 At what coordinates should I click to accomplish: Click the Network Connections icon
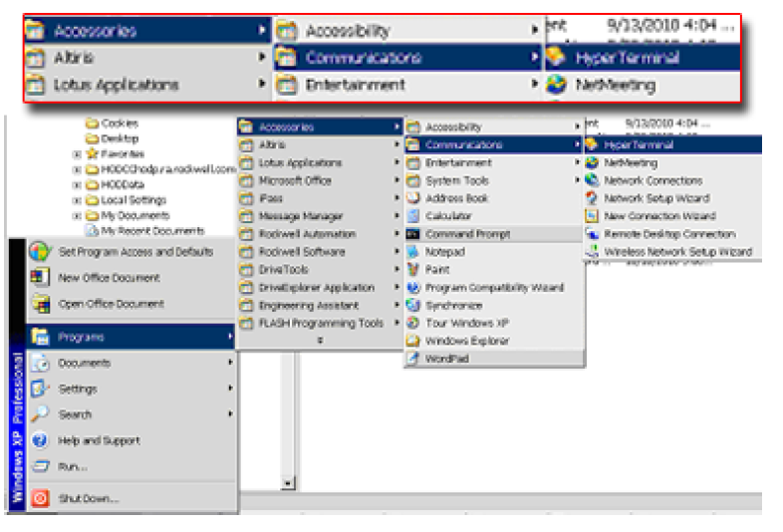(593, 180)
